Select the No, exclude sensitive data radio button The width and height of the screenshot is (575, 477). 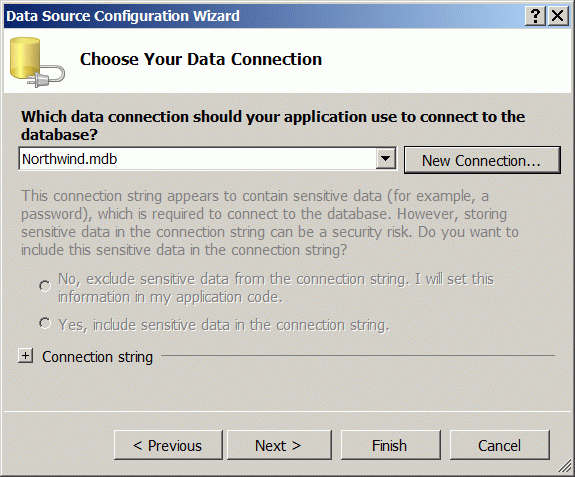[45, 286]
